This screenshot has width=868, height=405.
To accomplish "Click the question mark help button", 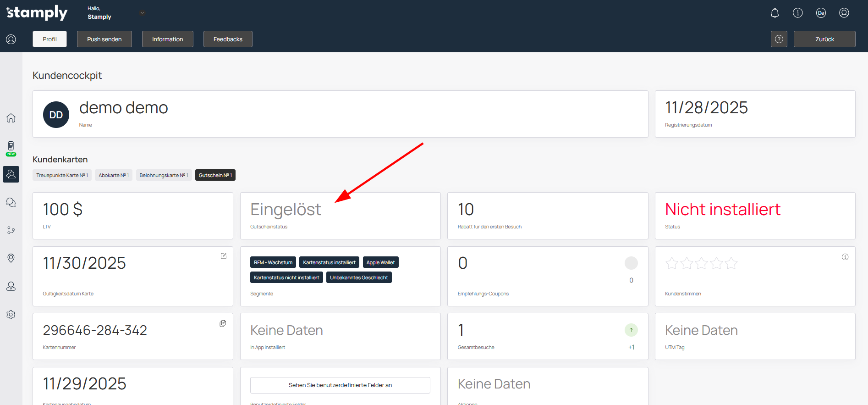I will 779,39.
